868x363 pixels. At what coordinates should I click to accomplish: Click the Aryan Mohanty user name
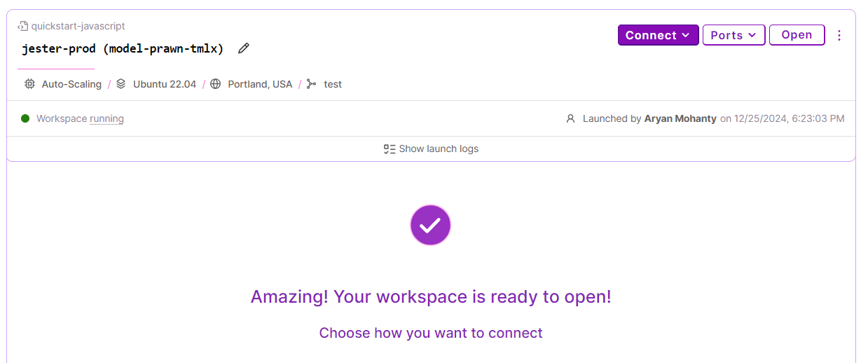pos(680,118)
